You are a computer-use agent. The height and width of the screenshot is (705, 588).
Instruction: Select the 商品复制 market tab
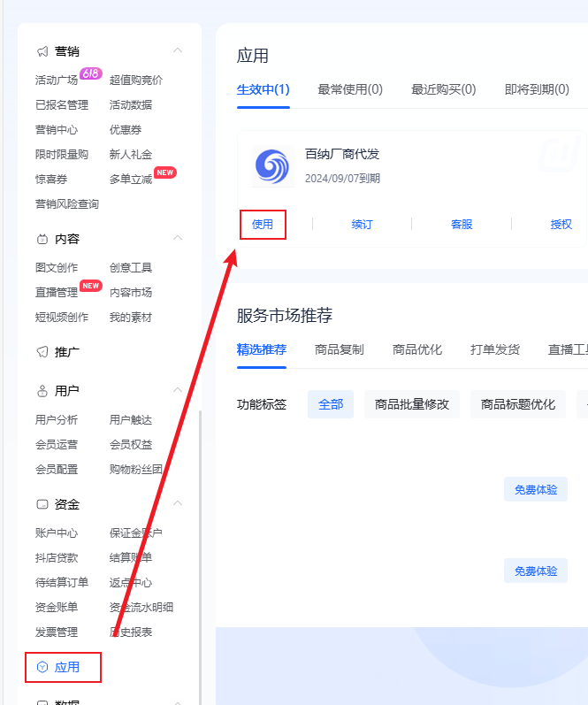coord(340,349)
